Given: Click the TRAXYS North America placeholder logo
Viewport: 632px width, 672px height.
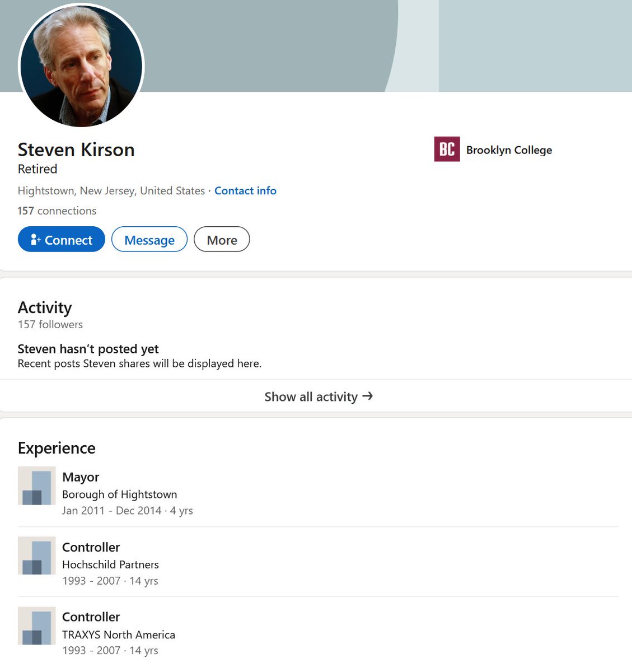Looking at the screenshot, I should (x=37, y=626).
